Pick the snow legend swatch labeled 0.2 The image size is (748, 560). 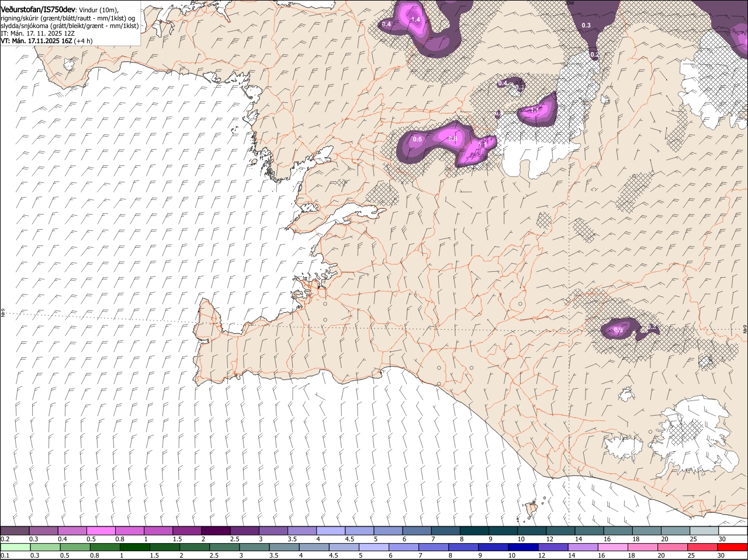[x=15, y=530]
